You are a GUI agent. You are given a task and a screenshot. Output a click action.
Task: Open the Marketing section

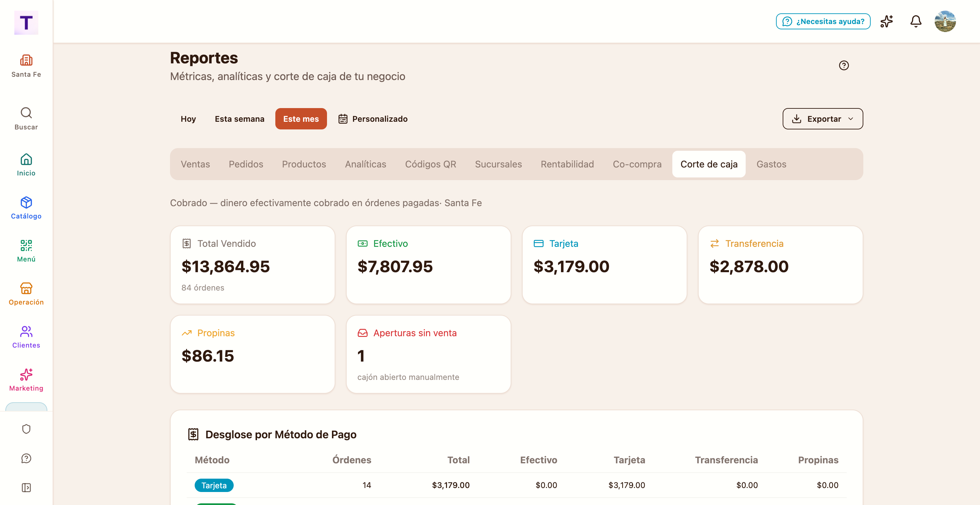[26, 380]
